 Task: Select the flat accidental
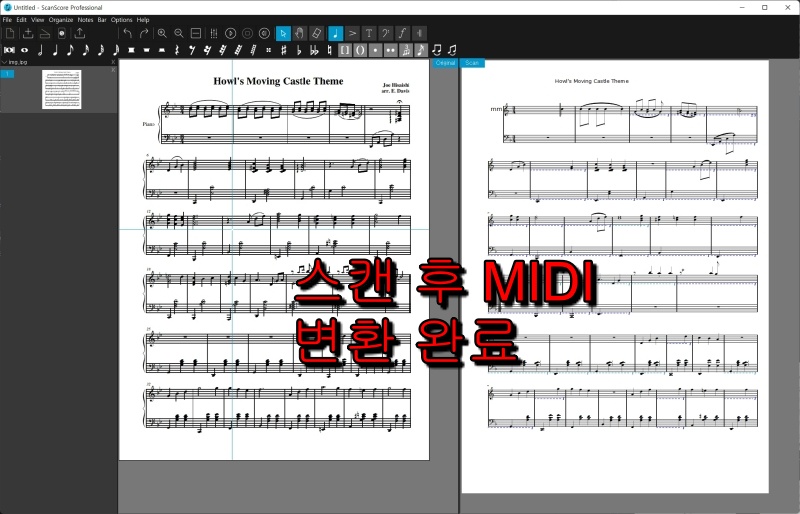299,50
